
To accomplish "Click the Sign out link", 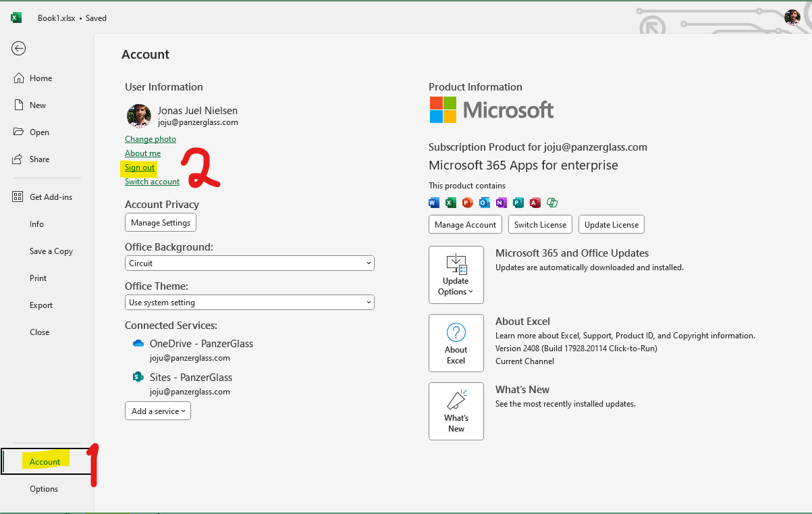I will point(140,168).
